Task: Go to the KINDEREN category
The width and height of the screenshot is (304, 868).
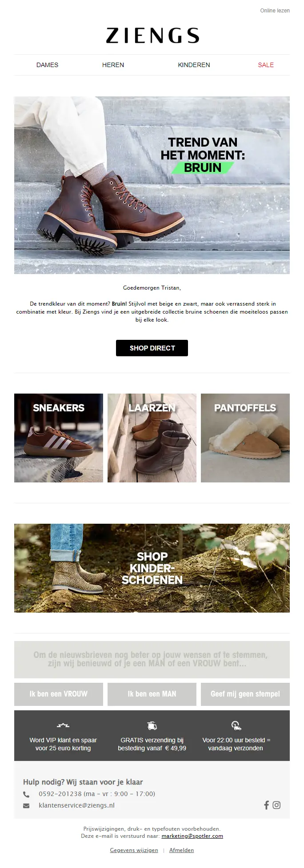Action: pos(194,65)
